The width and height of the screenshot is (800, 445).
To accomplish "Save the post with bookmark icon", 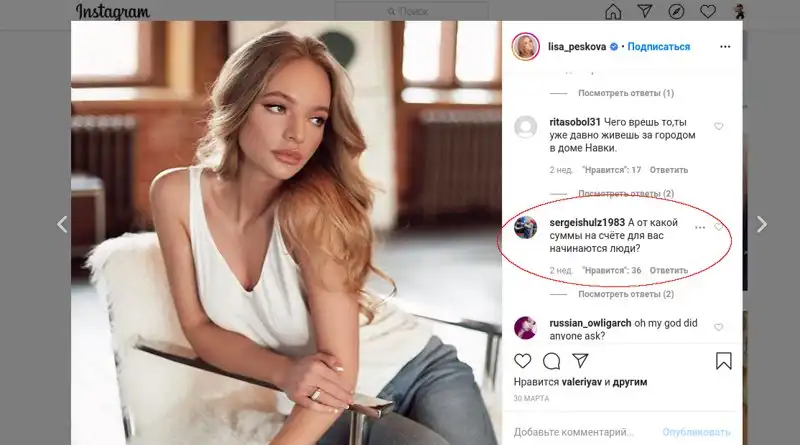I will [x=723, y=360].
